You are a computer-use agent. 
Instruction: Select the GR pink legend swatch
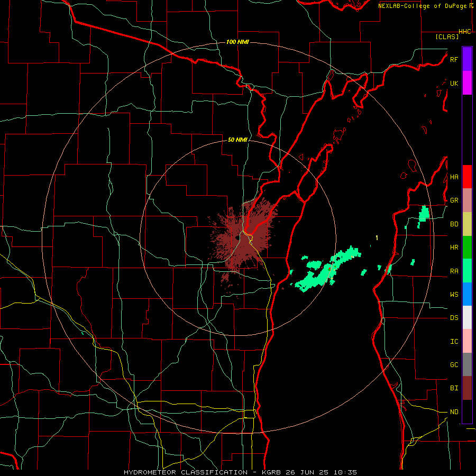[467, 200]
